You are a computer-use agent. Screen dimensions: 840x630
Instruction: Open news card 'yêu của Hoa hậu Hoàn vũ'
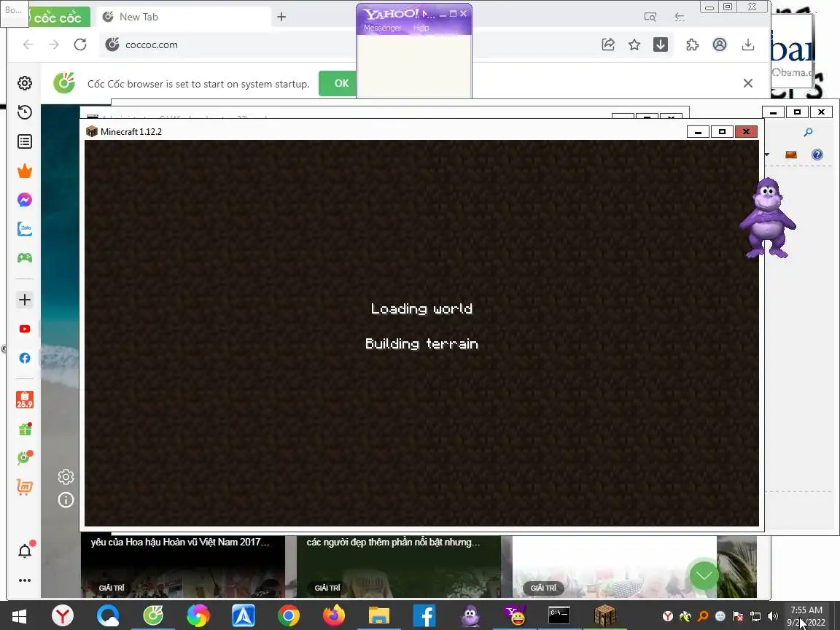pos(183,567)
